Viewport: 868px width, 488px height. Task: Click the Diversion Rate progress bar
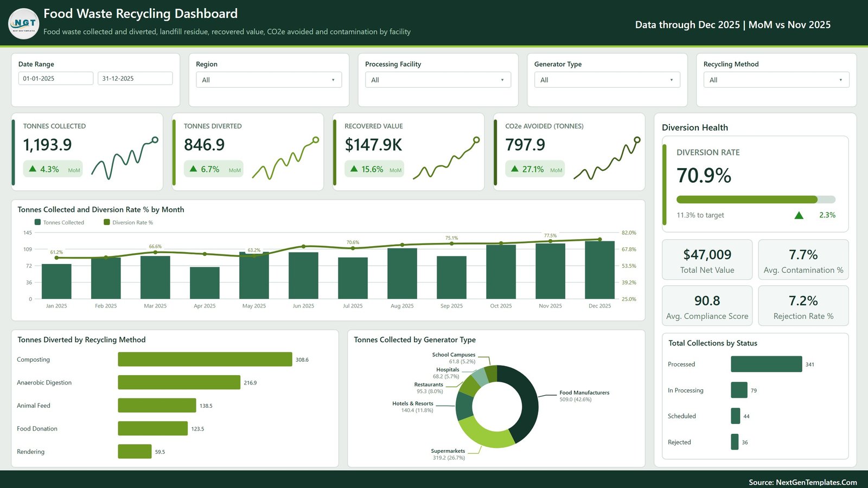point(756,200)
